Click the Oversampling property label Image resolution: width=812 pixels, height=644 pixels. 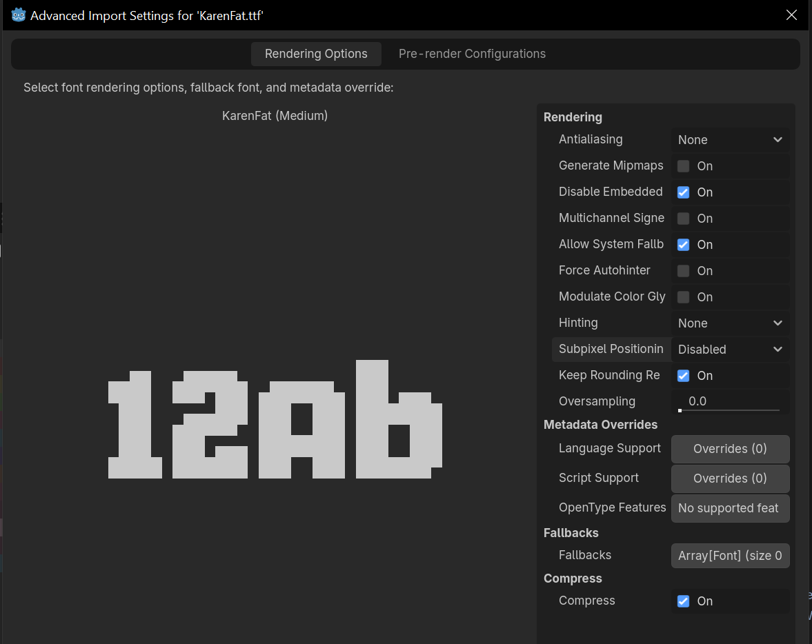coord(597,401)
